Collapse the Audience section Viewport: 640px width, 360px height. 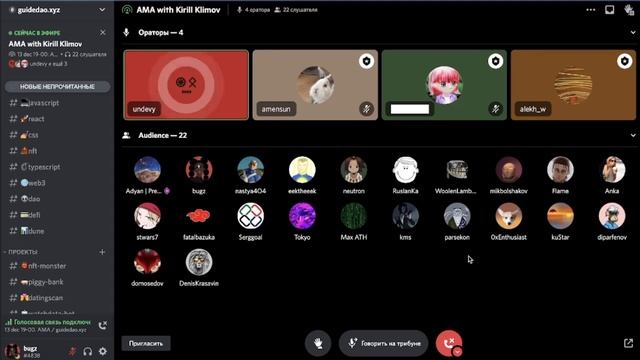633,136
